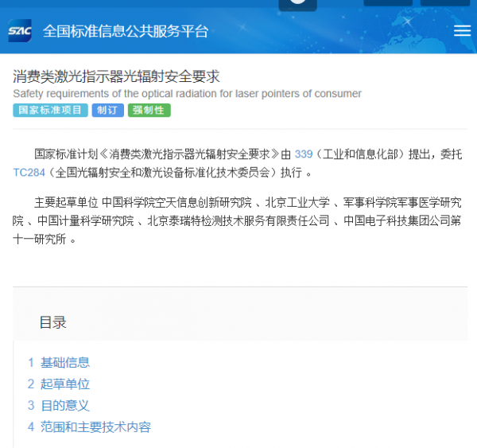Image resolution: width=477 pixels, height=448 pixels.
Task: Open the 339 department link
Action: tap(304, 154)
